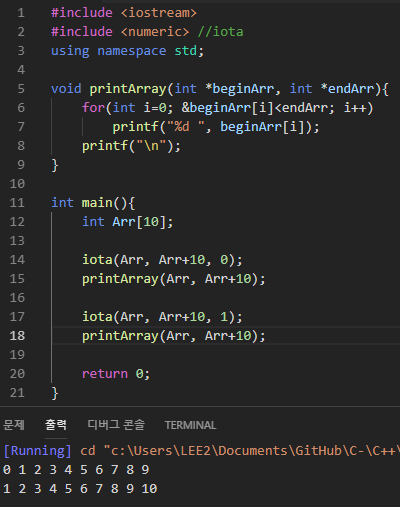The image size is (400, 507).
Task: Click line number 5 in the gutter
Action: coord(21,89)
